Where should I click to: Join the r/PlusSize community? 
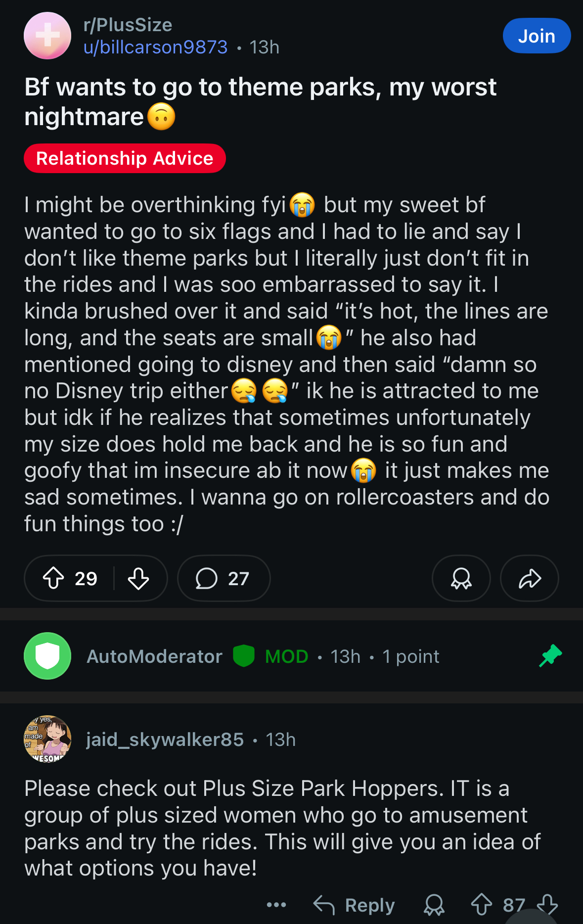tap(537, 36)
